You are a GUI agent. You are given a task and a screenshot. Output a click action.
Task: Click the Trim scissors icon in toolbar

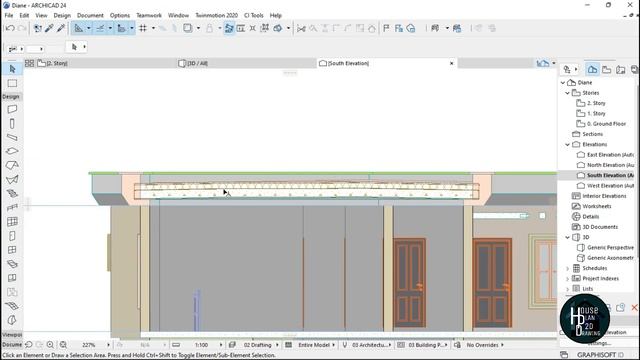pos(301,28)
